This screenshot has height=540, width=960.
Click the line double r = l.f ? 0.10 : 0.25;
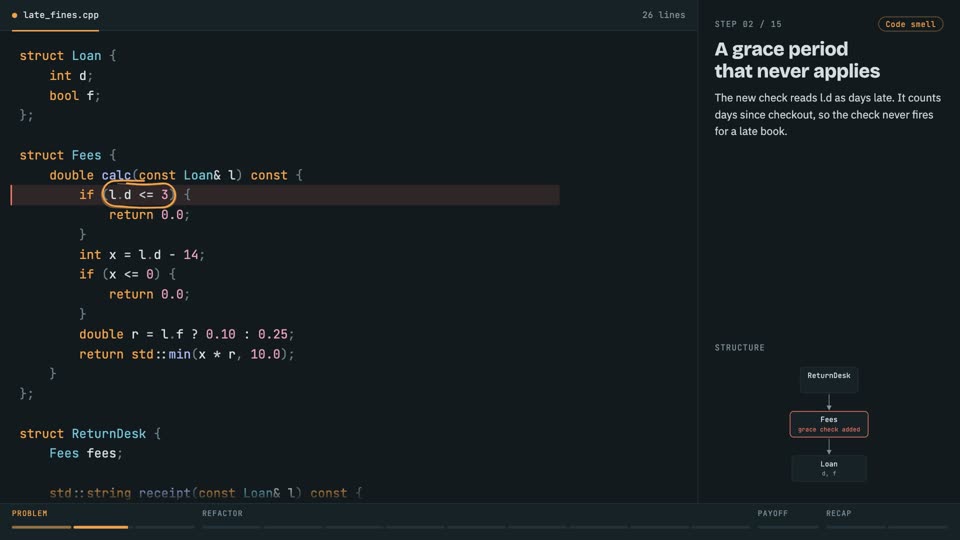(x=187, y=334)
